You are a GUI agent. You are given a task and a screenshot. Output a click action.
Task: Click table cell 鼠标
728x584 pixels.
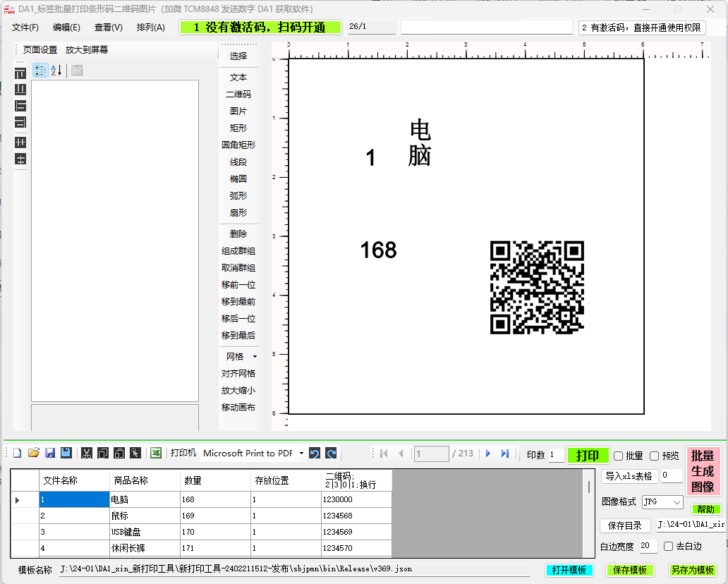coord(145,516)
